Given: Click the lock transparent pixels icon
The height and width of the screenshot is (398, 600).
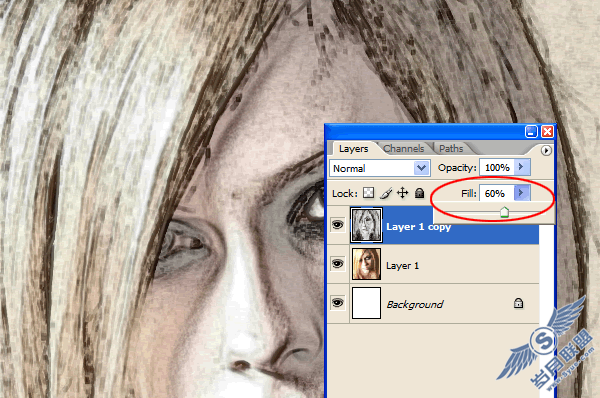Looking at the screenshot, I should point(368,192).
